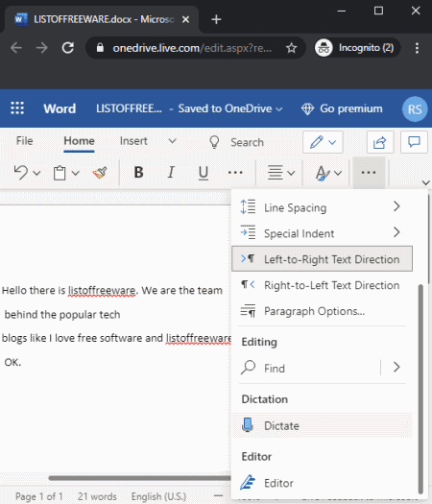Viewport: 432px width, 504px height.
Task: Click the Dictate microphone item
Action: coord(322,425)
